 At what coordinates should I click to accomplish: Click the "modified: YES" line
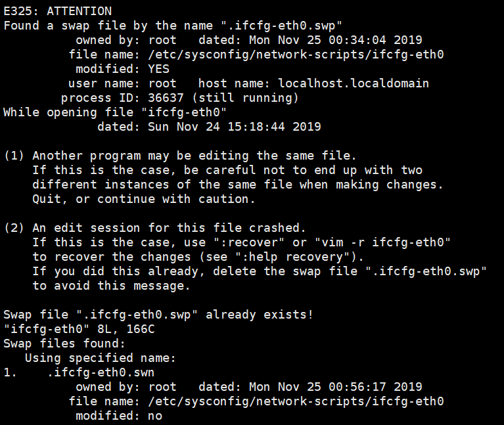(122, 69)
